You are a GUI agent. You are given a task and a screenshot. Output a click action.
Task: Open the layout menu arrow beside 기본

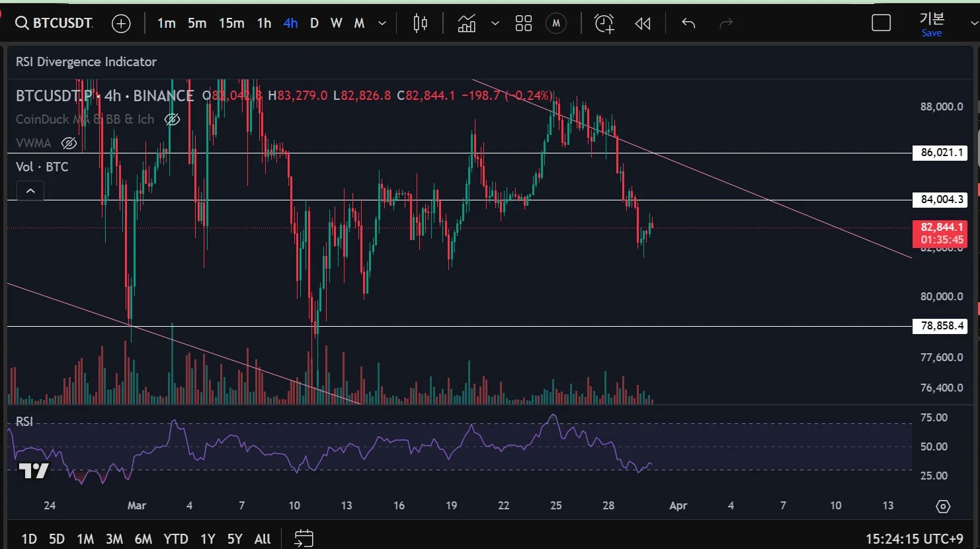tap(973, 22)
